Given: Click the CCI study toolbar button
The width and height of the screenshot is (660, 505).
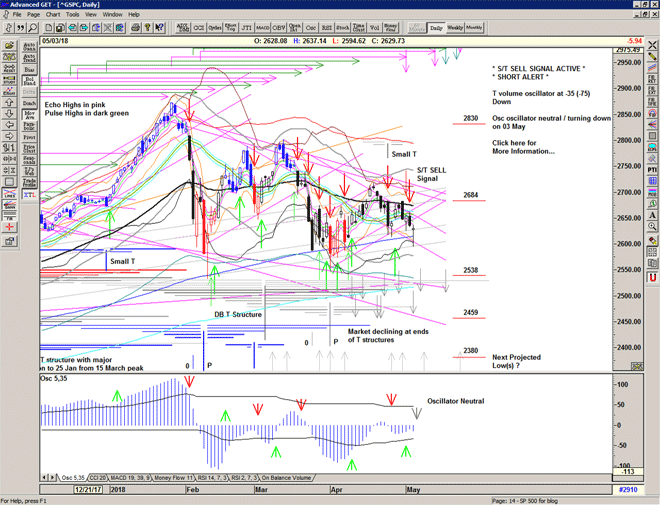Looking at the screenshot, I should (198, 28).
